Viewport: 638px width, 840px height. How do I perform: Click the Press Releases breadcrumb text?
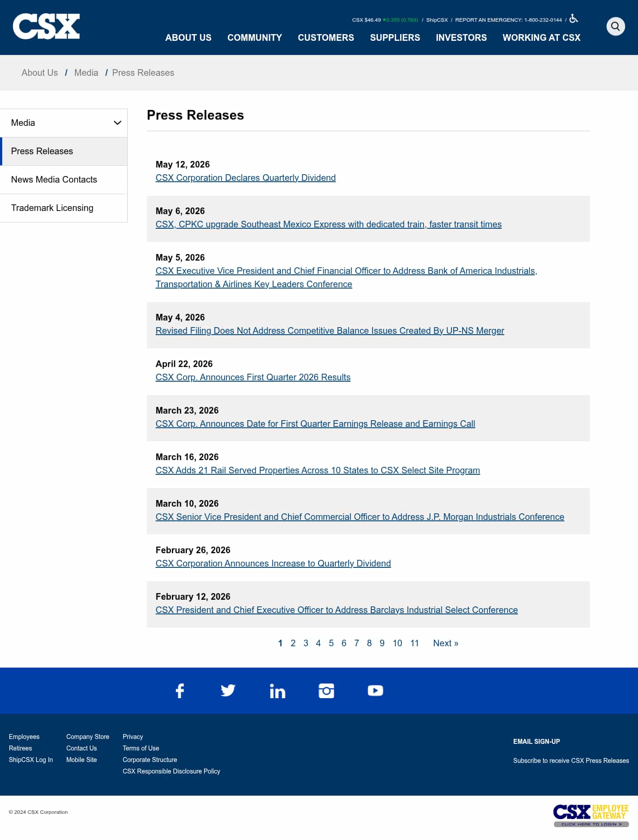[x=143, y=73]
